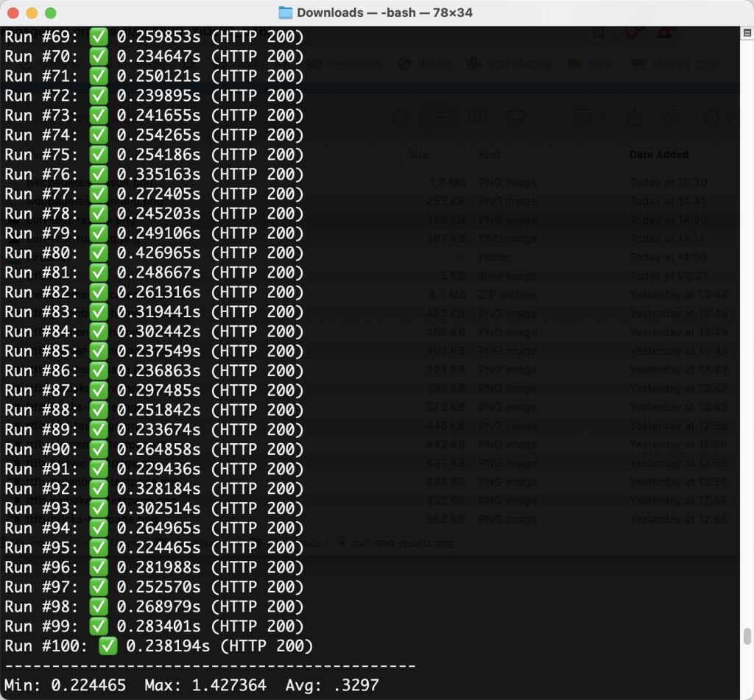The height and width of the screenshot is (700, 754).
Task: Close the Terminal window with red button
Action: 13,13
